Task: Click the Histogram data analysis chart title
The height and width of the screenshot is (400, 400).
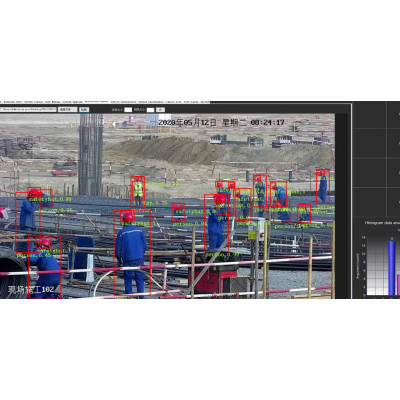Action: [382, 223]
